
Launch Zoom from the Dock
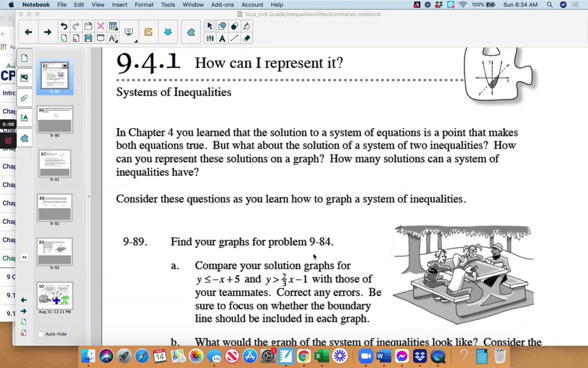point(365,356)
